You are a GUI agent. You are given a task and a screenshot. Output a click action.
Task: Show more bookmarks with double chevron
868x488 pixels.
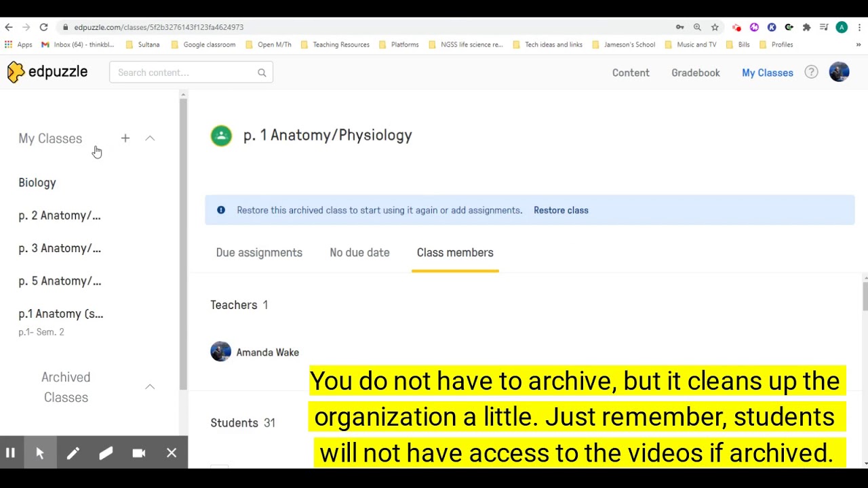click(x=859, y=45)
